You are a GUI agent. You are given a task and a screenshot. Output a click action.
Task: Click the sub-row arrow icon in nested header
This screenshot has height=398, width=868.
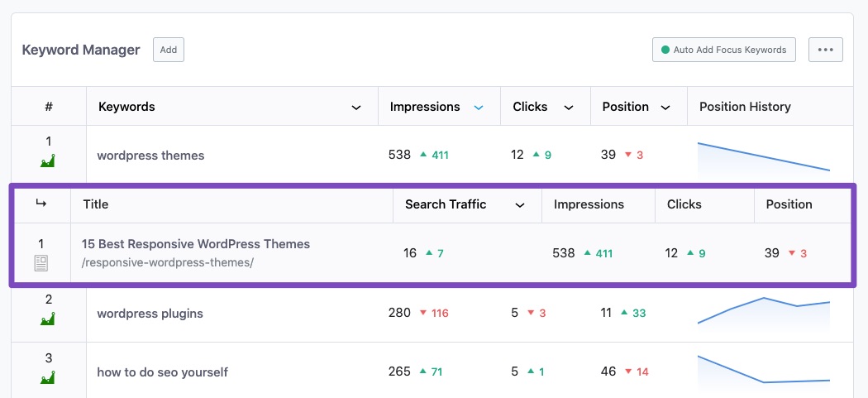click(41, 204)
